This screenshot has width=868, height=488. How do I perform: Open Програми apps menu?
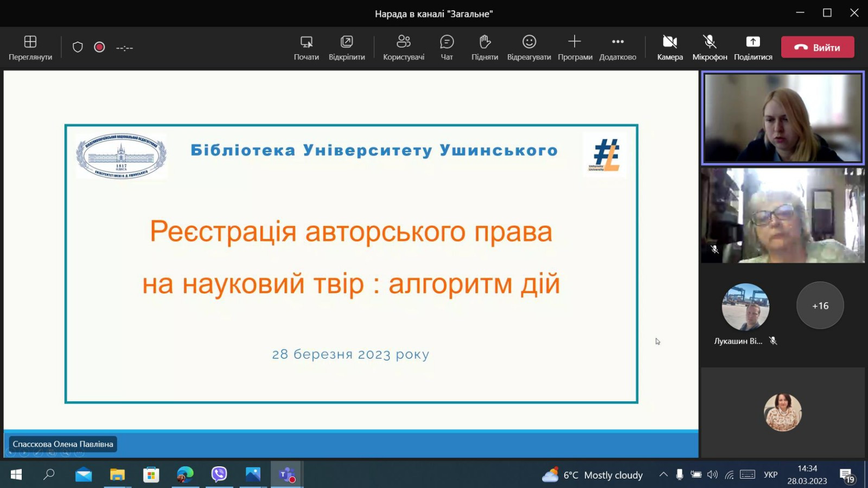click(575, 48)
